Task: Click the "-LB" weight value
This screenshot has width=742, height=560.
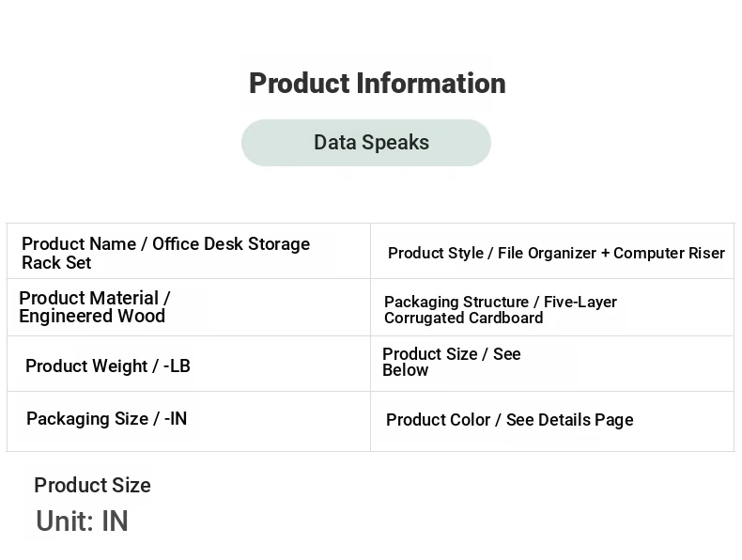Action: 177,366
